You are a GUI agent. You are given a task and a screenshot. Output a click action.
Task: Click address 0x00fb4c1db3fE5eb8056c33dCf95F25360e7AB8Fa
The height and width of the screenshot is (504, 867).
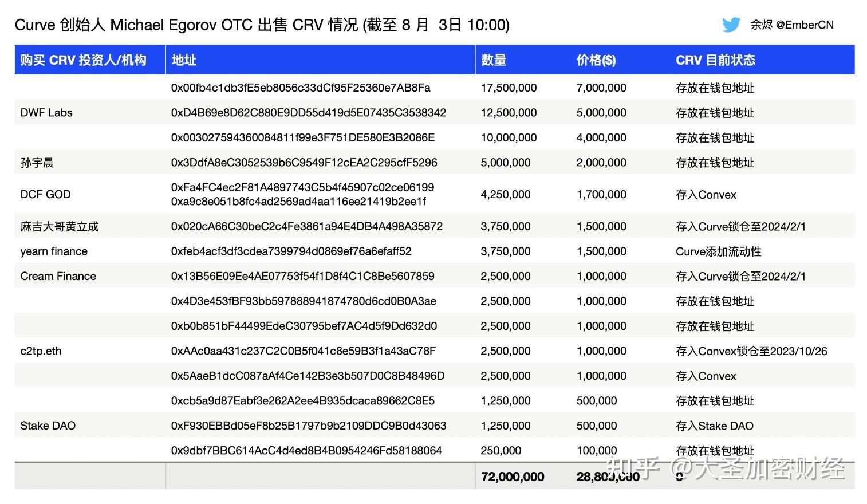(301, 88)
